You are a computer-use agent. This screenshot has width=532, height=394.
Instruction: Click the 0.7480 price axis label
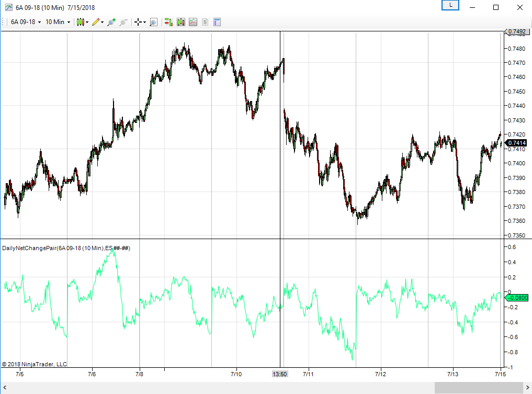(x=516, y=49)
